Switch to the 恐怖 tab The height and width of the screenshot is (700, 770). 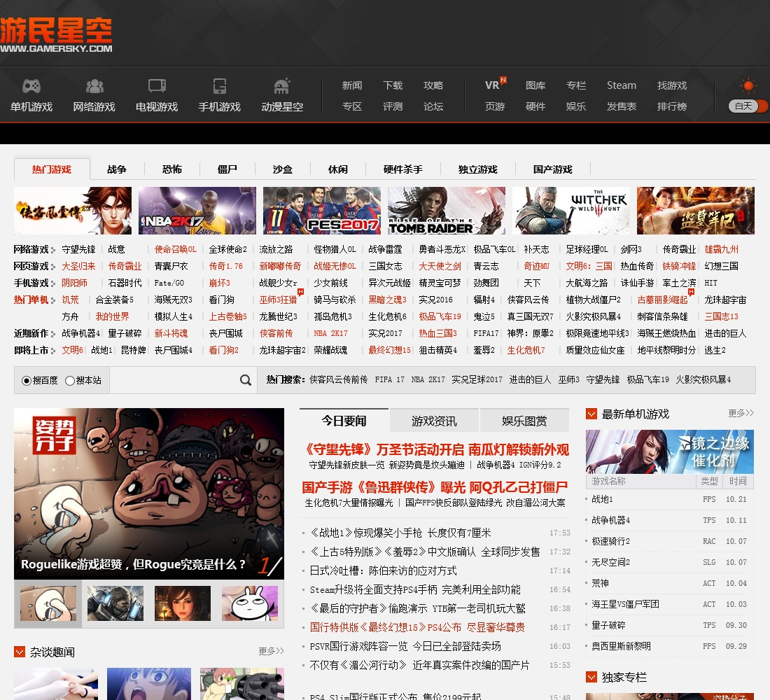172,169
